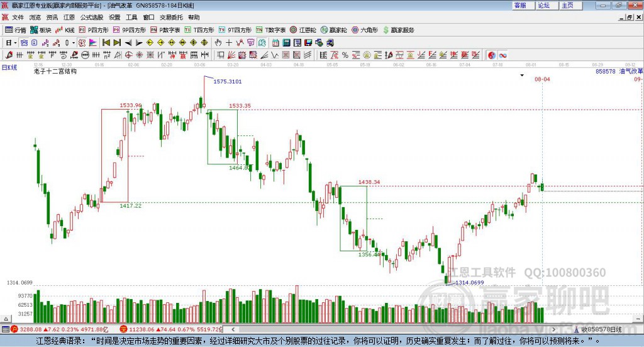The width and height of the screenshot is (644, 347).
Task: Toggle the pressed 权 adjustment button
Action: pyautogui.click(x=82, y=43)
